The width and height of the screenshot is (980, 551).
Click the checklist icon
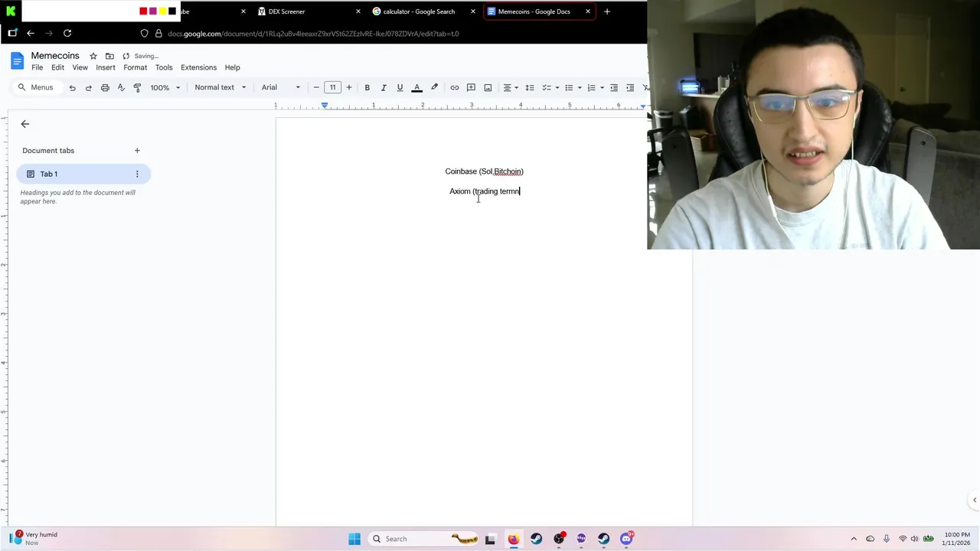click(546, 87)
